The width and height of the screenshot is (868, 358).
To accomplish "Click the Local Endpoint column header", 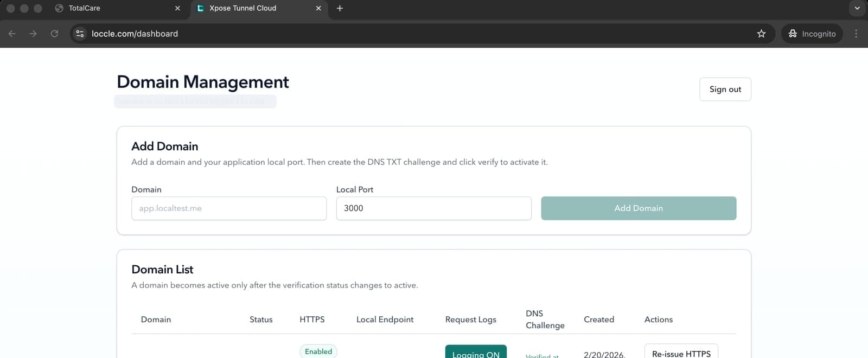I will [385, 319].
